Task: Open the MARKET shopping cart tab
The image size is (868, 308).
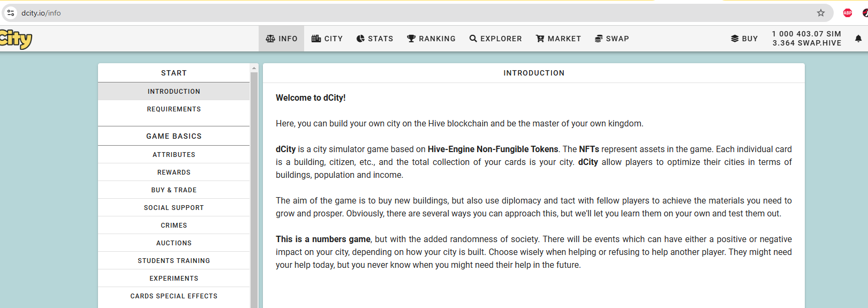Action: tap(558, 39)
